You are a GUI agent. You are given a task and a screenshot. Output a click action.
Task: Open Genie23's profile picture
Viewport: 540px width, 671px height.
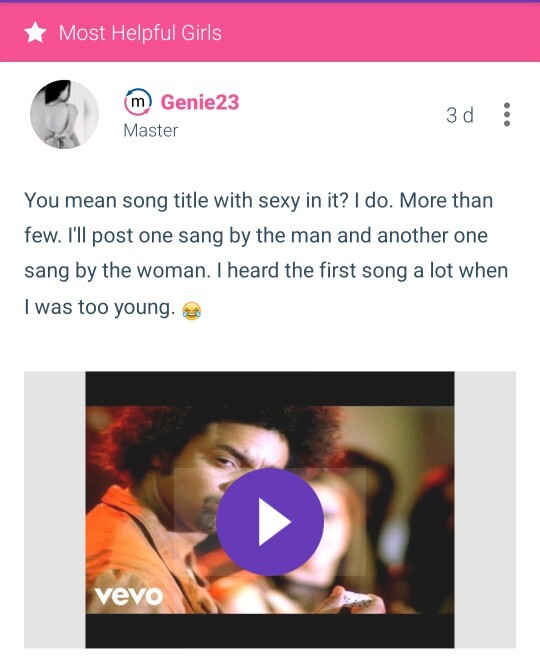pyautogui.click(x=64, y=114)
